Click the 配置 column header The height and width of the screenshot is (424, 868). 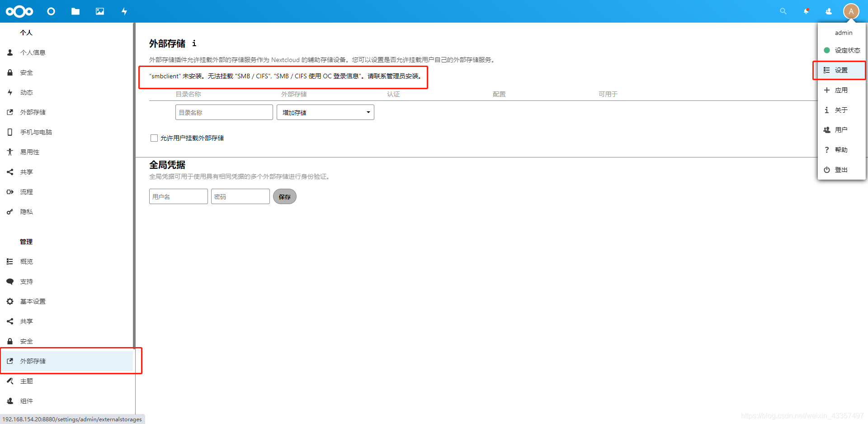(x=499, y=94)
